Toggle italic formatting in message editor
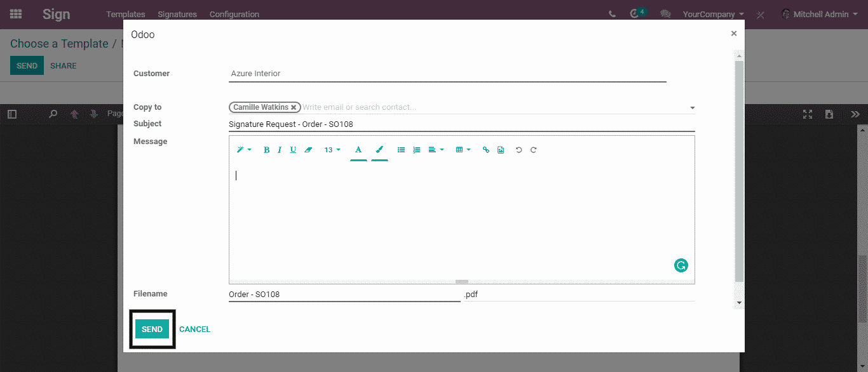 point(279,150)
